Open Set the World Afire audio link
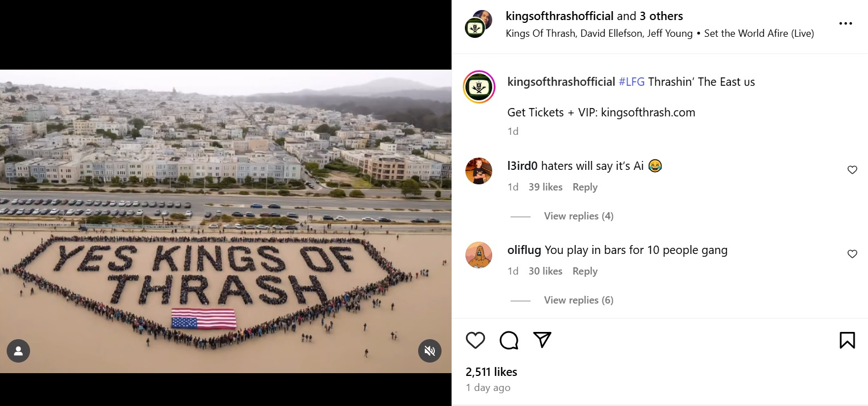 tap(759, 33)
